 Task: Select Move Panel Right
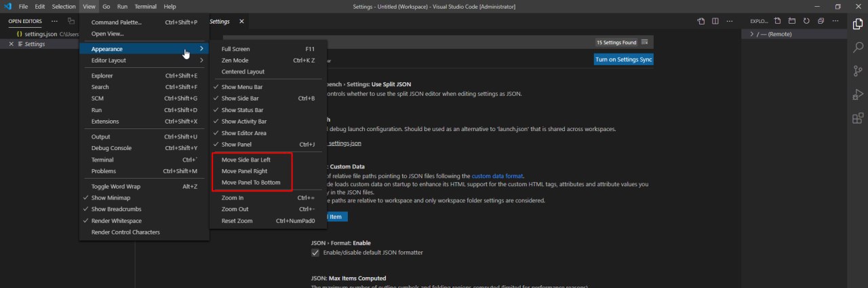click(x=244, y=171)
